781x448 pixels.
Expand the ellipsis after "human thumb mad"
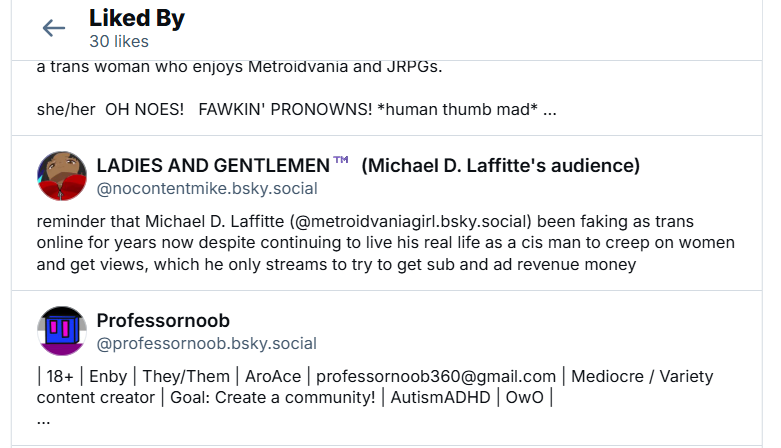coord(549,109)
